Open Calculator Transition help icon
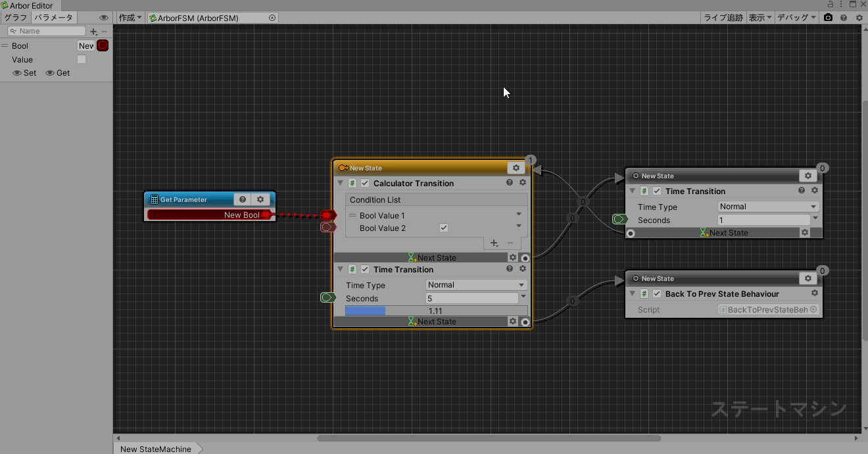 [510, 183]
